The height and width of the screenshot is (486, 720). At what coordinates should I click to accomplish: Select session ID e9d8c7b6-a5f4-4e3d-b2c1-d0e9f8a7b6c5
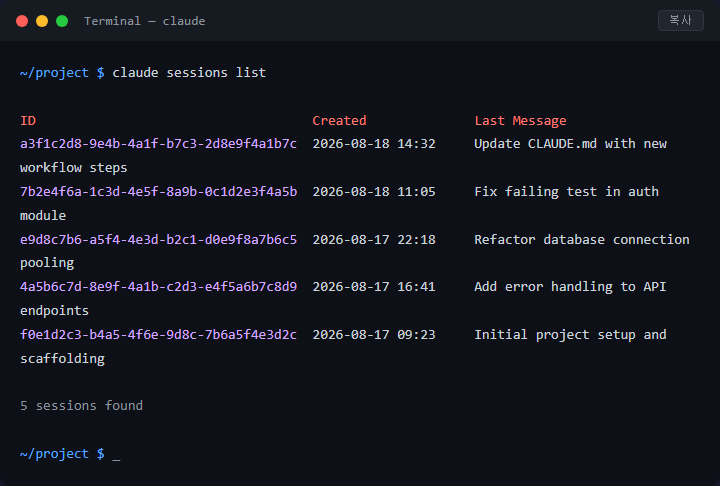(x=158, y=239)
